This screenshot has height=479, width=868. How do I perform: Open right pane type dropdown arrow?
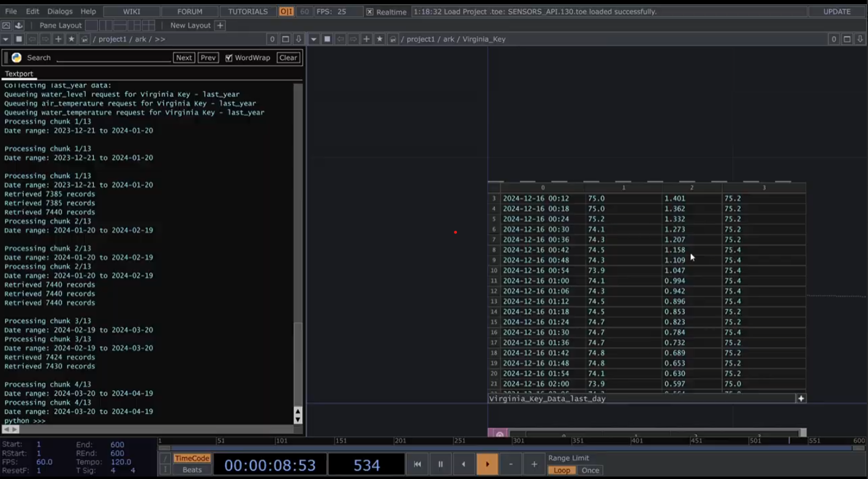pyautogui.click(x=314, y=39)
